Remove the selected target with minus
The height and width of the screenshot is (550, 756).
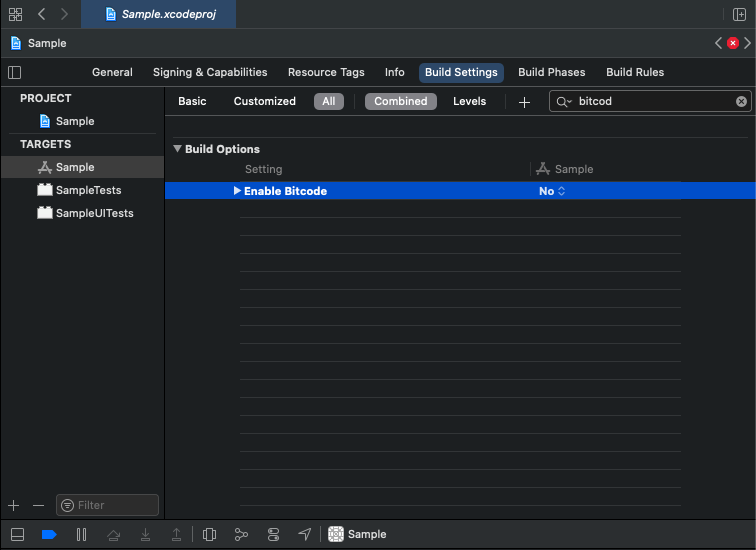(39, 505)
